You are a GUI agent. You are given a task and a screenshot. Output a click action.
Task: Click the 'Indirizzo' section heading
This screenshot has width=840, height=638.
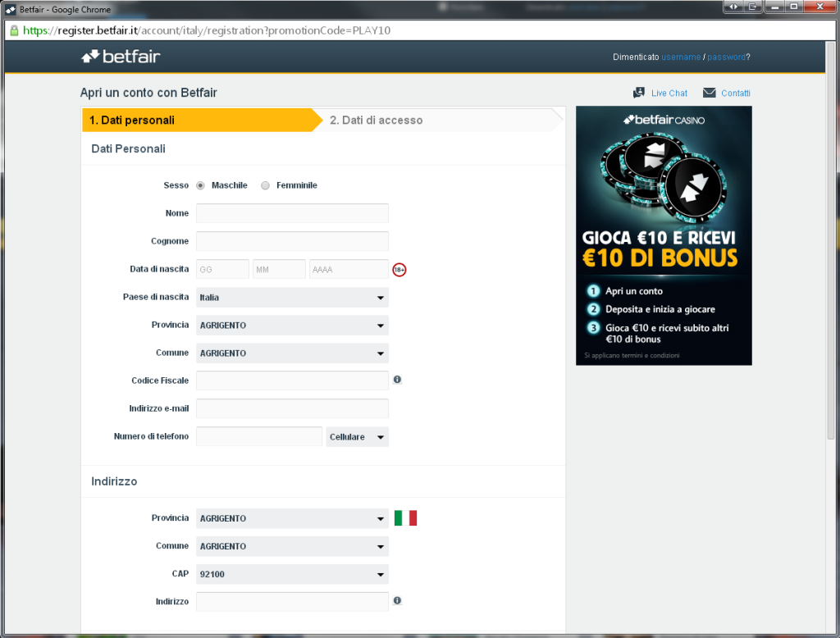(x=114, y=481)
